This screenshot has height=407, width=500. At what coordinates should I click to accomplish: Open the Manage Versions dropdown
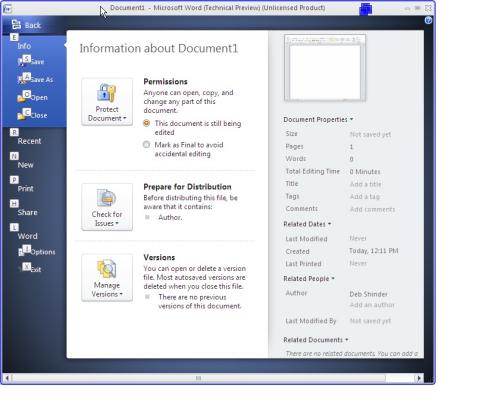pos(107,278)
